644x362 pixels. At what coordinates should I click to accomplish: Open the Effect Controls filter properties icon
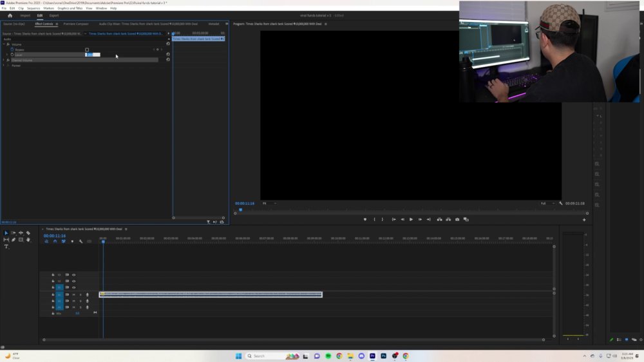tap(208, 222)
